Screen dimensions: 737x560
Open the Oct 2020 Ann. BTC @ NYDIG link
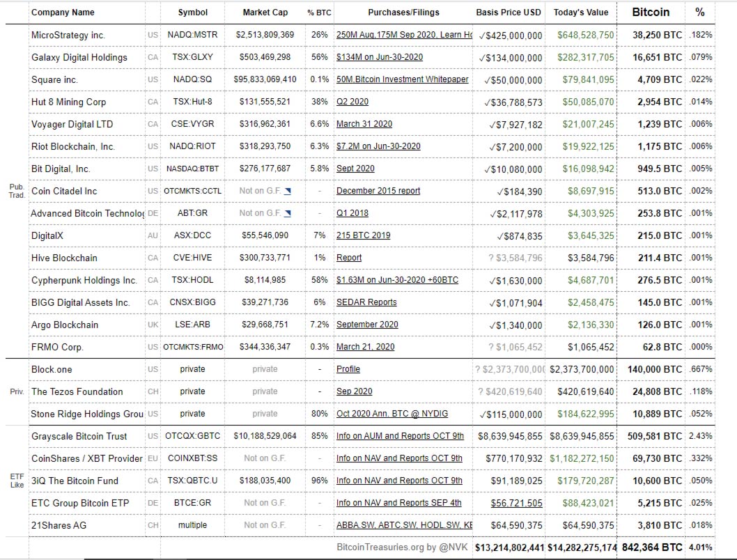click(392, 414)
